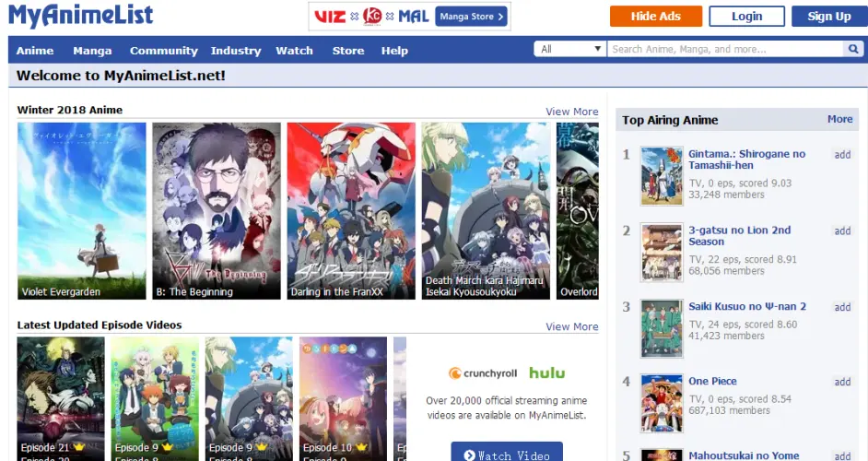
Task: Open the Mahoutsukai no Yome link
Action: click(744, 455)
